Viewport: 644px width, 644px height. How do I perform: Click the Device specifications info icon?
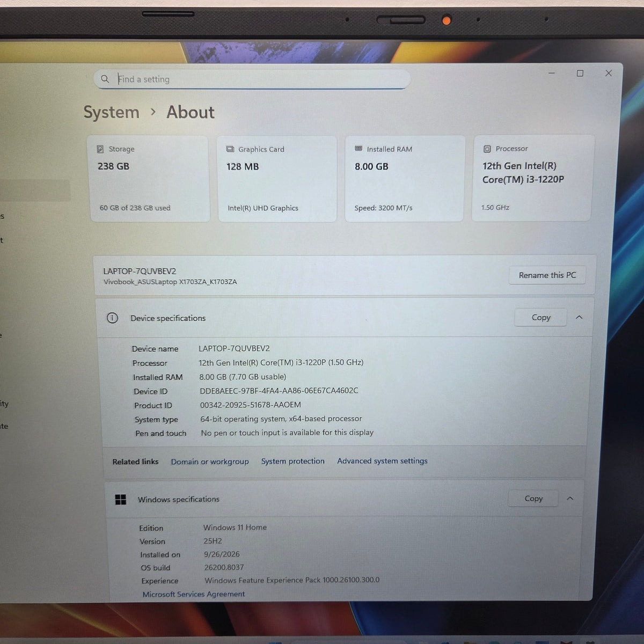click(x=112, y=318)
